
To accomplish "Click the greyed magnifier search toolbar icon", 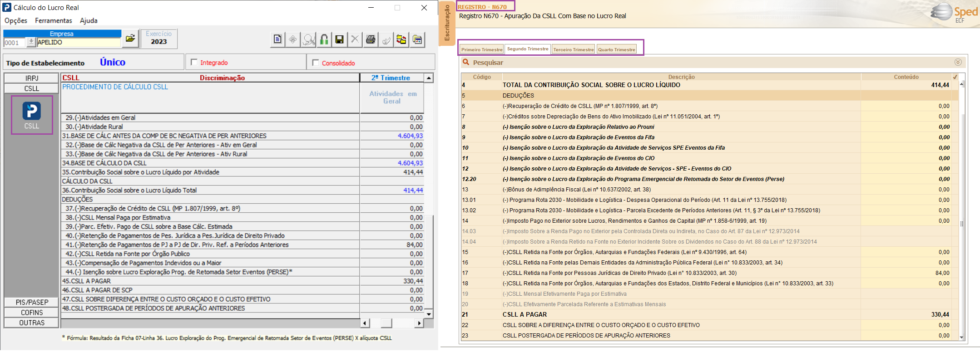I will tap(308, 40).
